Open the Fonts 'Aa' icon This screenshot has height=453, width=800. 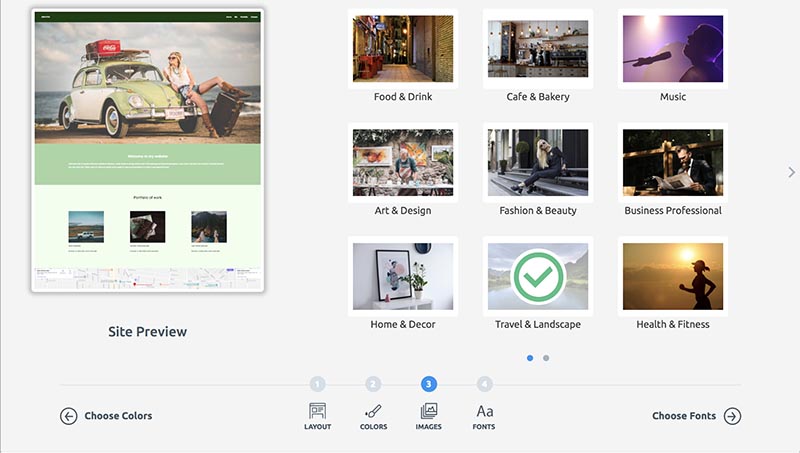click(485, 410)
